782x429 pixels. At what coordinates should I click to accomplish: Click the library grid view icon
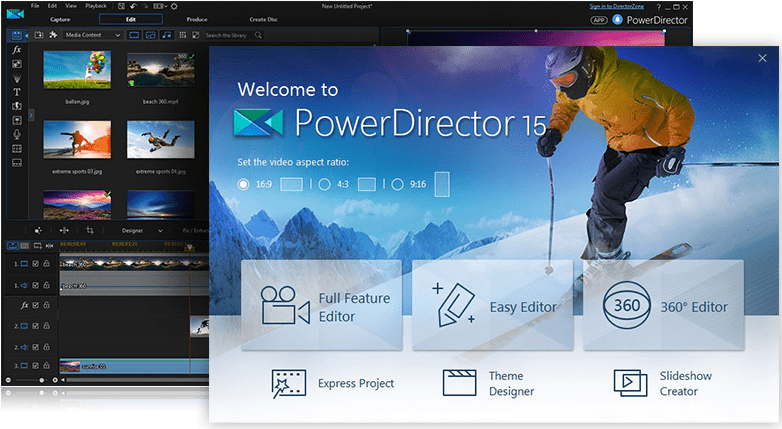[x=183, y=35]
